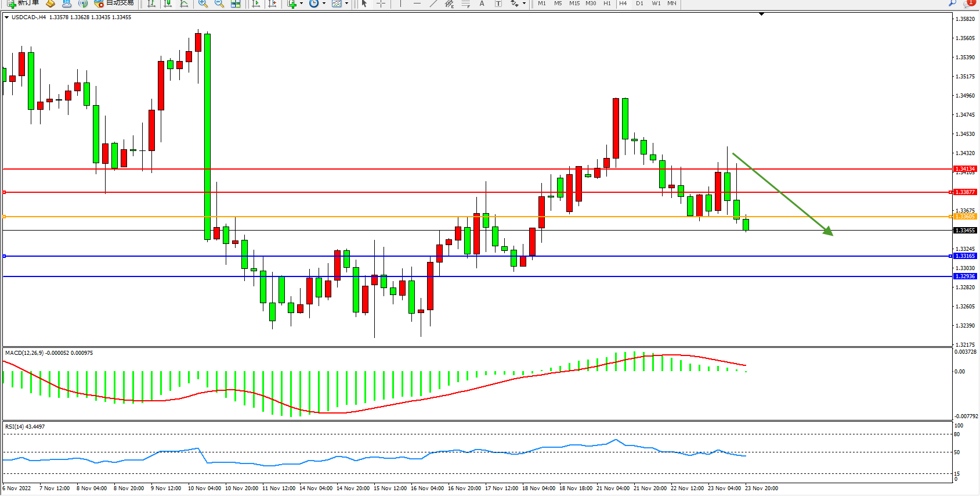This screenshot has width=980, height=496.
Task: Open the search magnifier icon
Action: click(x=952, y=3)
